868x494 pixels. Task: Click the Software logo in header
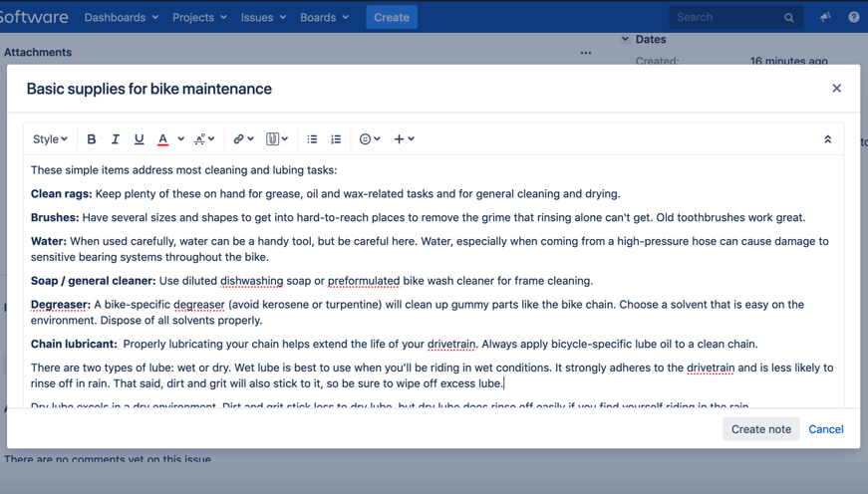point(33,17)
